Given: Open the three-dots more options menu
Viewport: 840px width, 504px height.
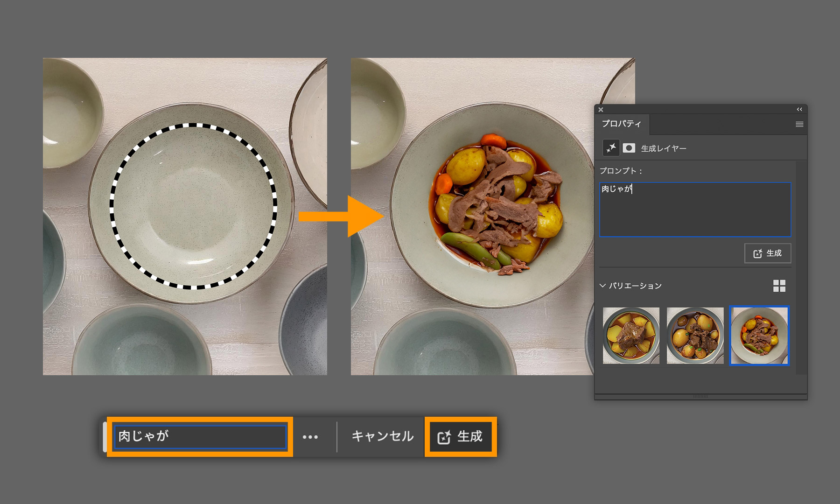Looking at the screenshot, I should point(310,437).
